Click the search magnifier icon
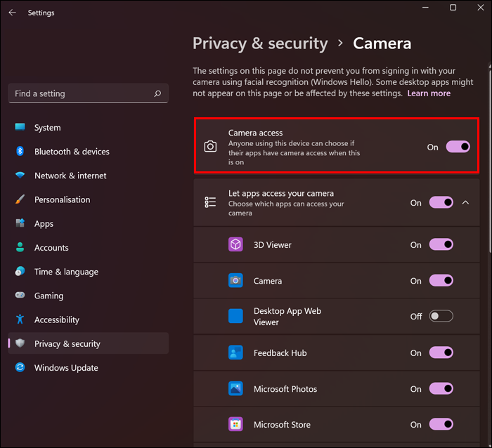Viewport: 492px width, 448px height. [x=157, y=93]
